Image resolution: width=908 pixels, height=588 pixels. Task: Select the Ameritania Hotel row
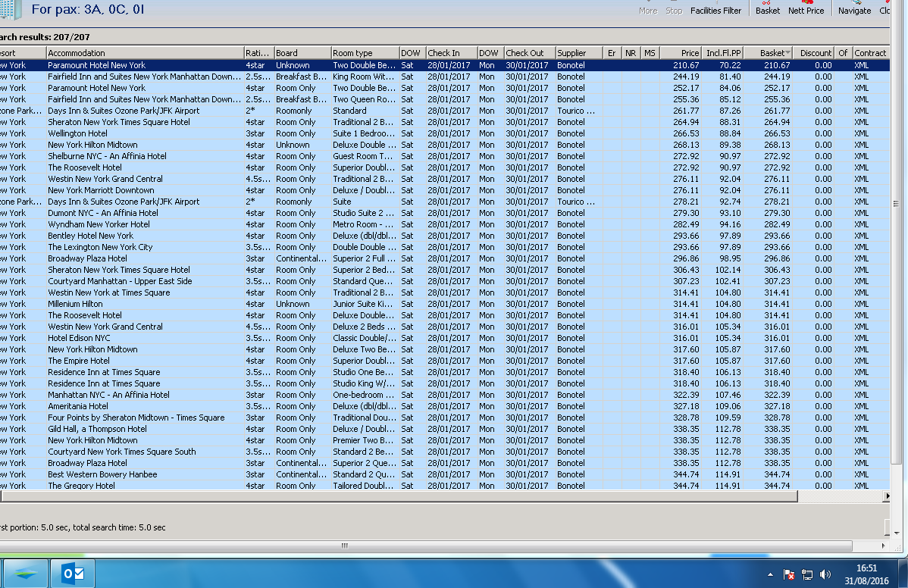pyautogui.click(x=445, y=406)
